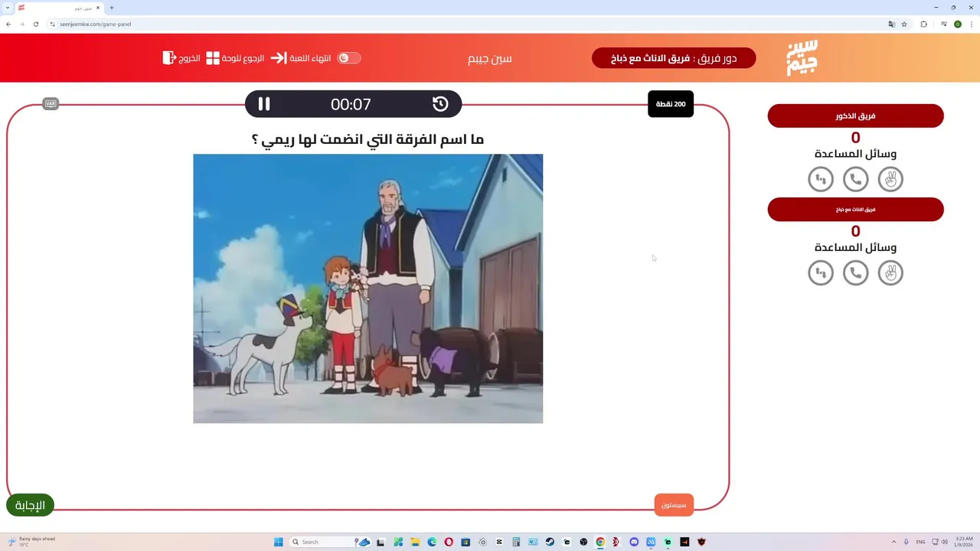Viewport: 980px width, 551px height.
Task: Use the two-fingers help for فريق الاناث مع ذباح
Action: coord(890,273)
